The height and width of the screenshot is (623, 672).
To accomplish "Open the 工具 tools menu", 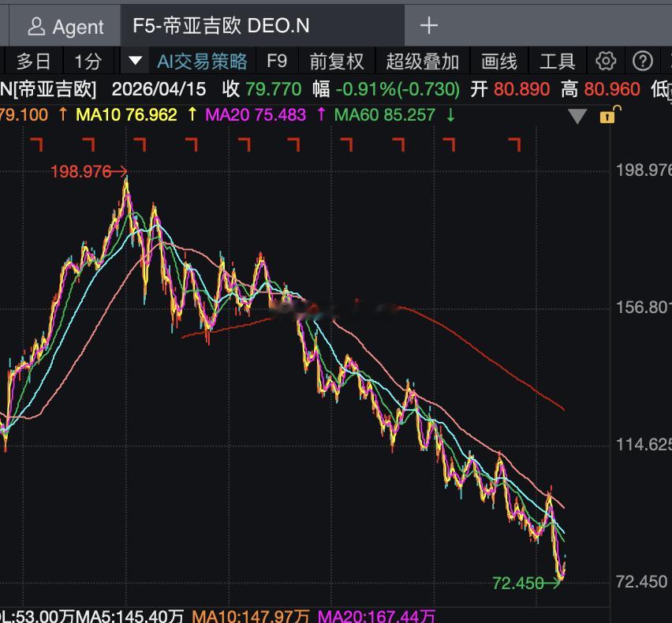I will (557, 62).
